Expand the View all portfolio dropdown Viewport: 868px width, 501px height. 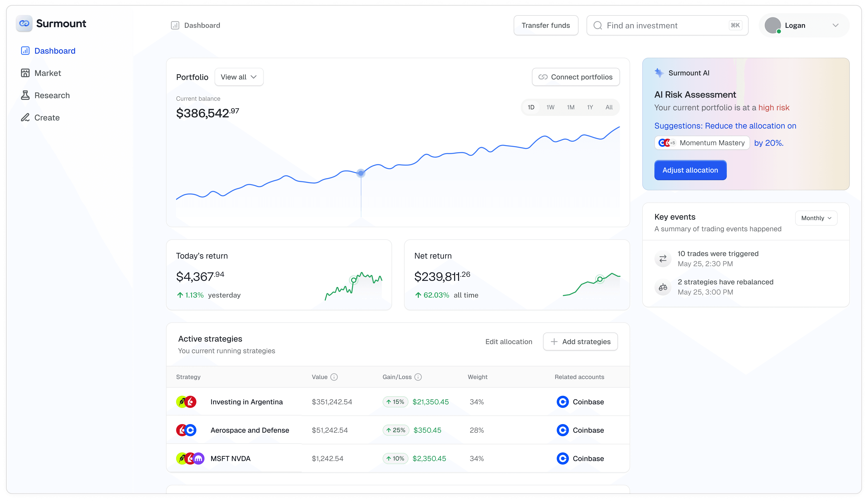click(x=239, y=77)
